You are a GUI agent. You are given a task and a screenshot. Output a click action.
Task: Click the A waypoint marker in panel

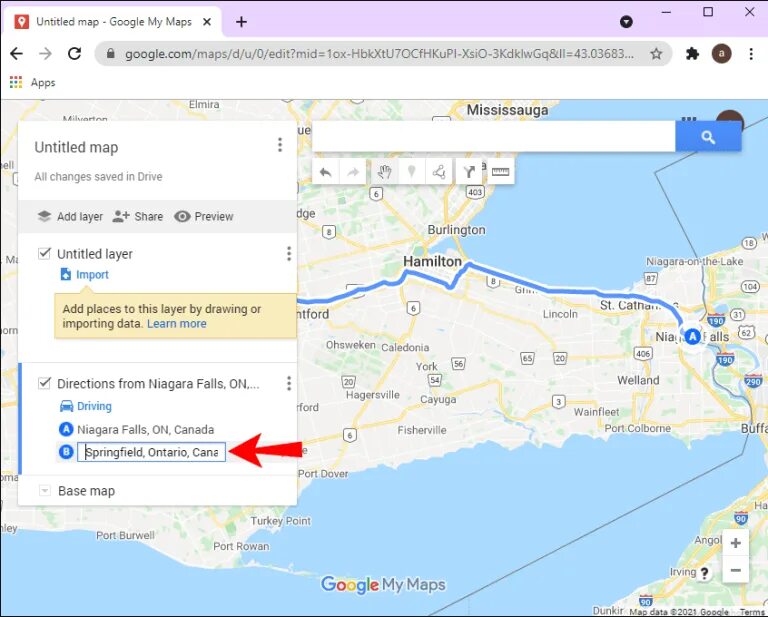click(66, 429)
